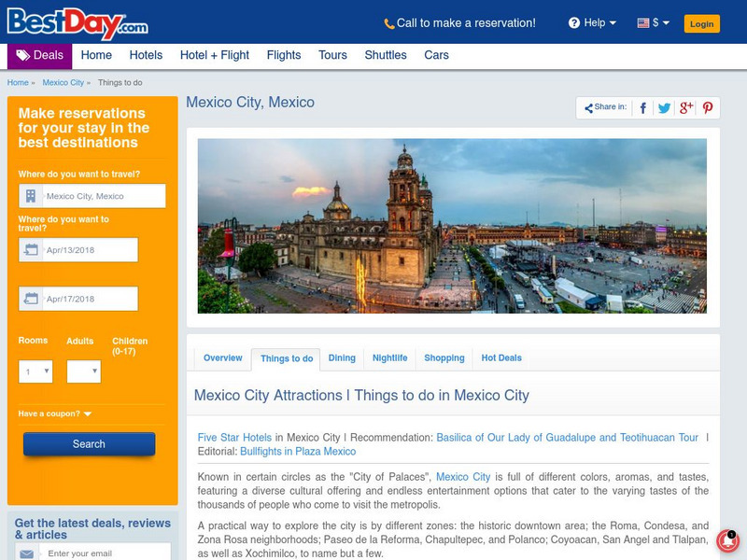This screenshot has width=747, height=560.
Task: Open the Flights menu item
Action: coord(284,55)
